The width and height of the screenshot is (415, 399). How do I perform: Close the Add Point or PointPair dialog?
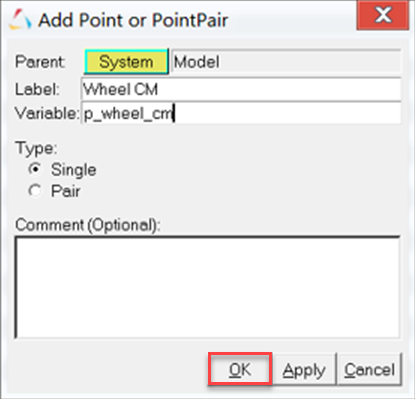point(383,15)
